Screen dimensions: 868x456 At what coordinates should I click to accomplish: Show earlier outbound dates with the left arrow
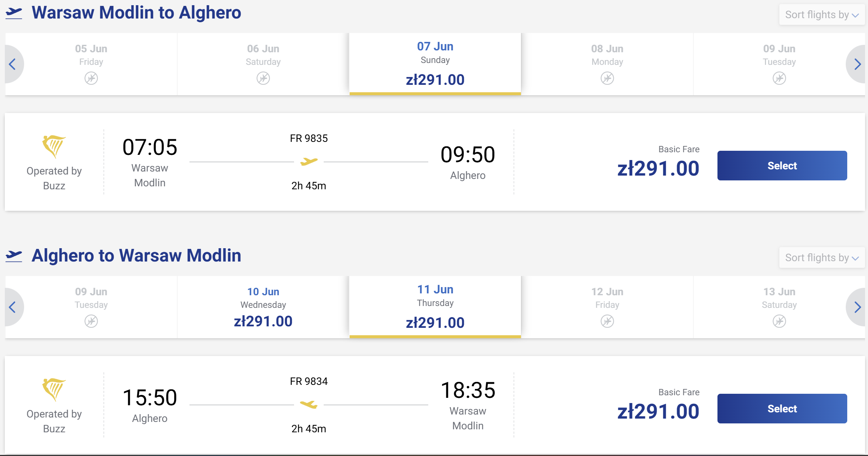click(x=13, y=64)
